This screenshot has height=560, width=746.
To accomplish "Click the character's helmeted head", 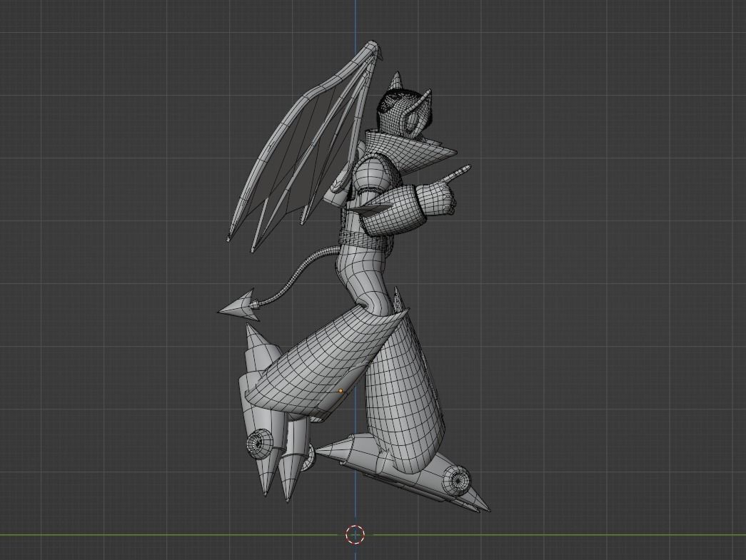I will click(x=404, y=113).
